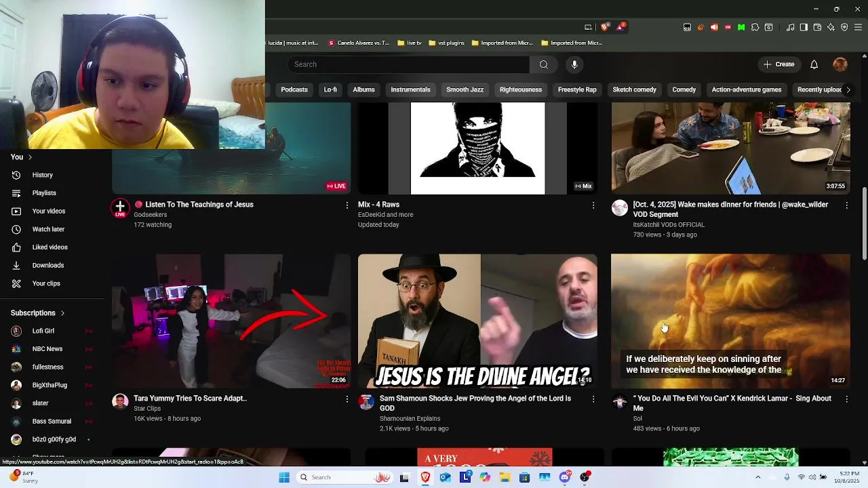Open more options for Teachings of Jesus video

point(347,205)
